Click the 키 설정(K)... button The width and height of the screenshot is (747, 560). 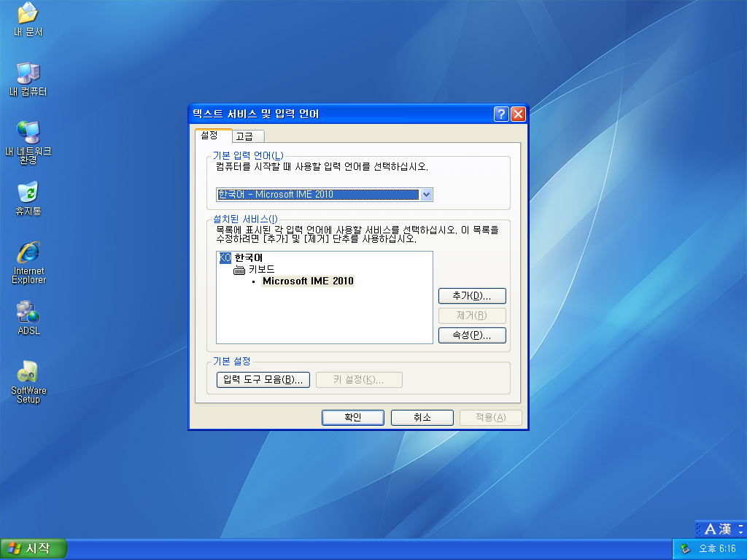359,380
